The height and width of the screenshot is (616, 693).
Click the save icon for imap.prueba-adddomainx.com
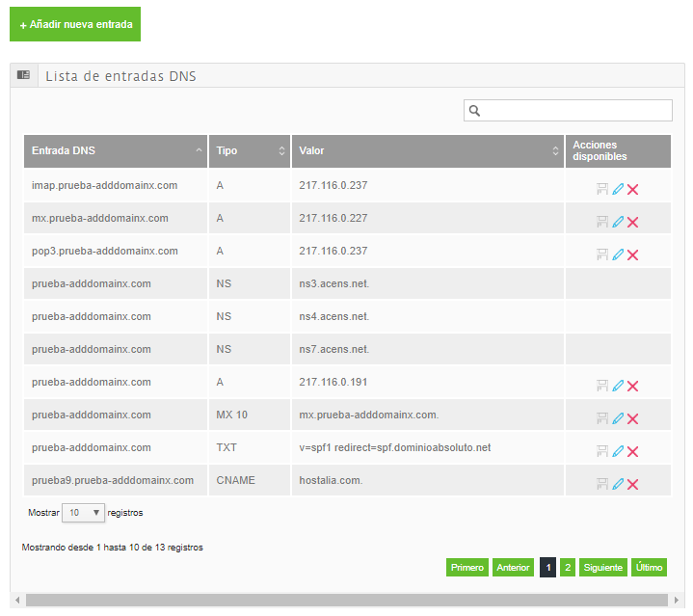click(602, 189)
